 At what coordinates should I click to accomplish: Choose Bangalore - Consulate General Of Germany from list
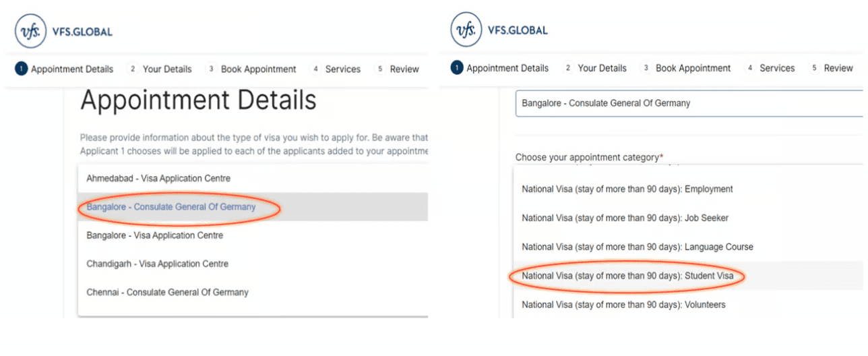171,207
